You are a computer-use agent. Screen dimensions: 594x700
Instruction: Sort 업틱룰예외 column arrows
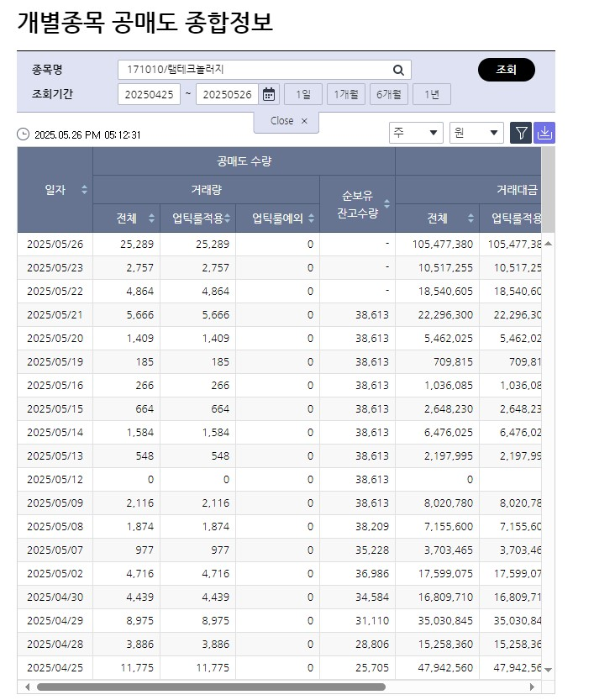311,218
